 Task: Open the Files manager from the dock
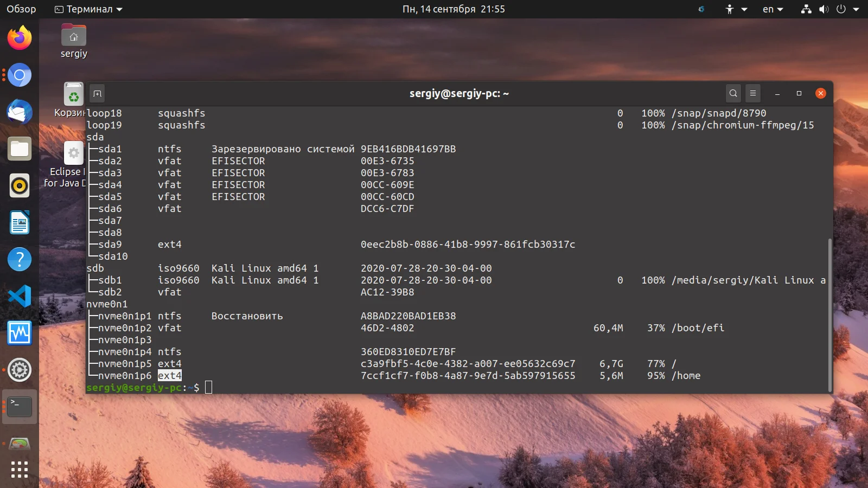click(x=20, y=149)
